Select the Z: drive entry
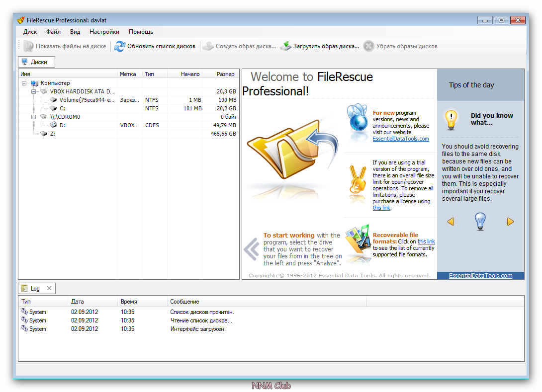Screen dimensions: 542x392 [x=52, y=134]
